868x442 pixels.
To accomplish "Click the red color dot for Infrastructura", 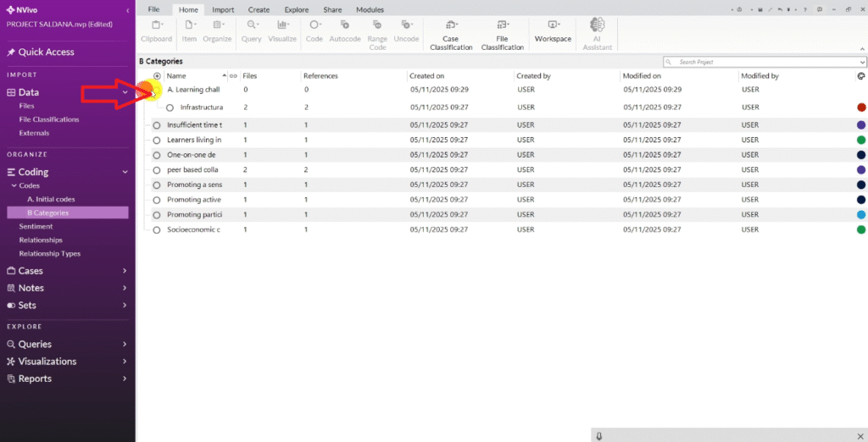I will (861, 108).
